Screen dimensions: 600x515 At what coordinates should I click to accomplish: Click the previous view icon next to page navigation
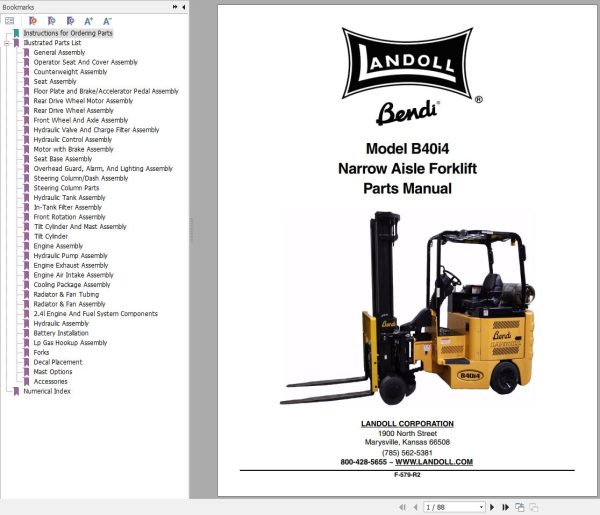(520, 507)
